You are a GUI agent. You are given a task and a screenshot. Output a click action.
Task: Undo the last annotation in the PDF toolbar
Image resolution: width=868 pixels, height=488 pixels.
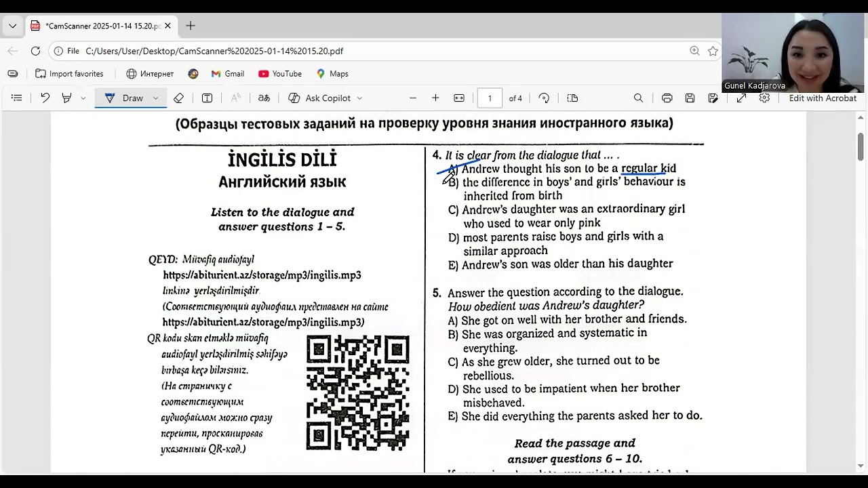[45, 98]
